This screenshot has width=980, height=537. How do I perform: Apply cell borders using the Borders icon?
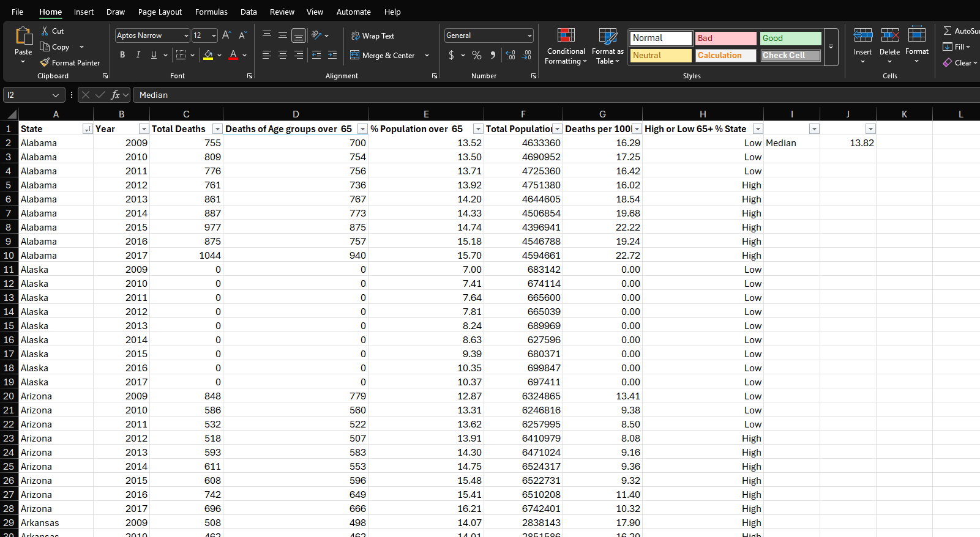181,55
